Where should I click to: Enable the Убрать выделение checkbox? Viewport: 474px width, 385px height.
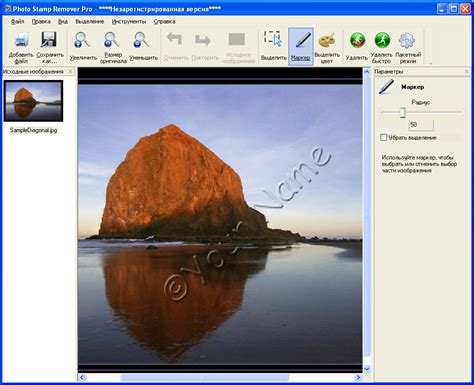coord(384,137)
